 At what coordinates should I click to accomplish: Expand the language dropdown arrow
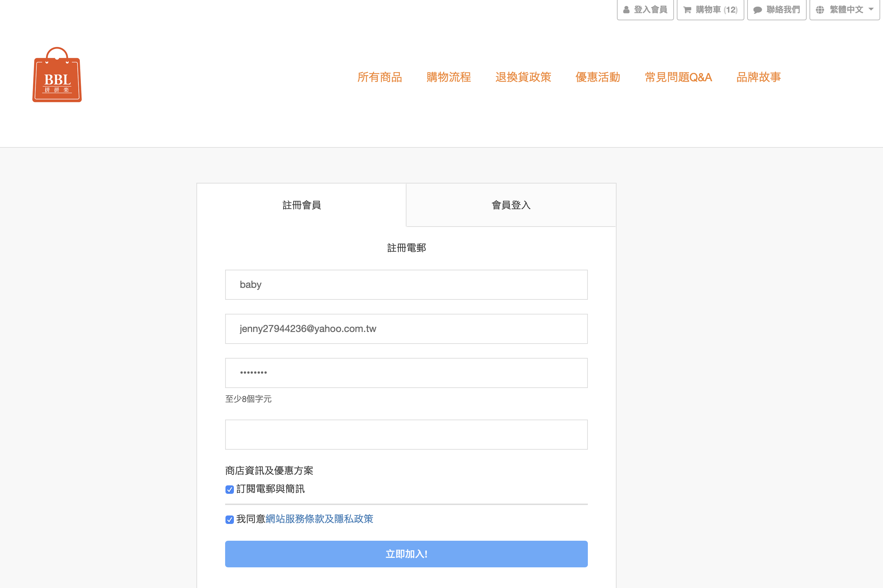point(871,9)
